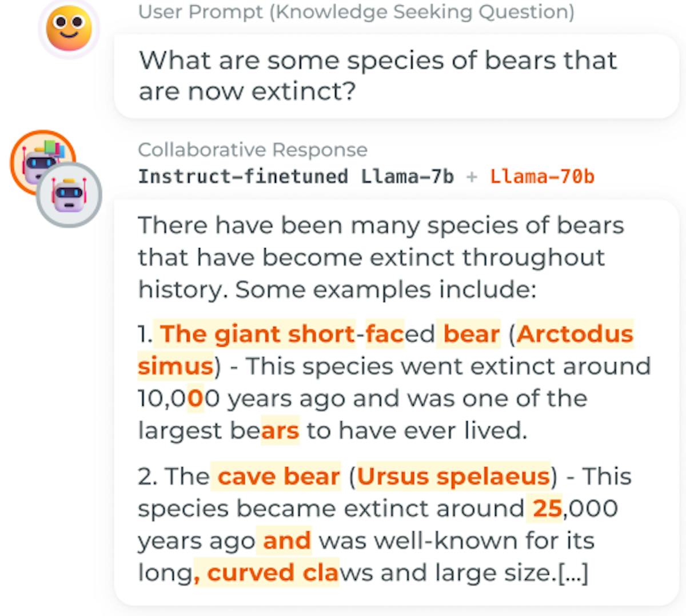
Task: Click the highlighted "Arctodus" species name
Action: pyautogui.click(x=575, y=334)
